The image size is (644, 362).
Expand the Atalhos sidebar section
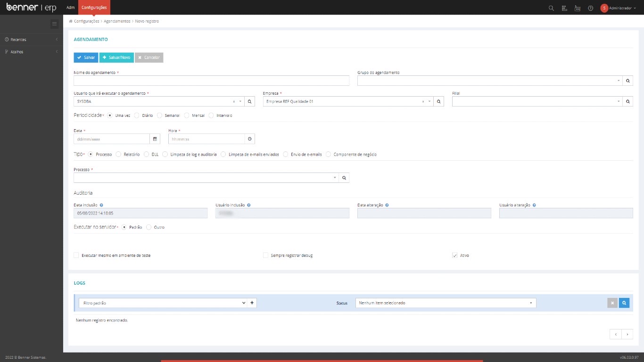click(32, 52)
